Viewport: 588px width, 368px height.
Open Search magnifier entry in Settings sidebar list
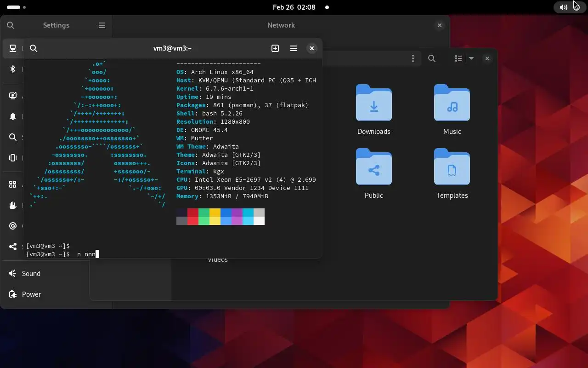(13, 137)
